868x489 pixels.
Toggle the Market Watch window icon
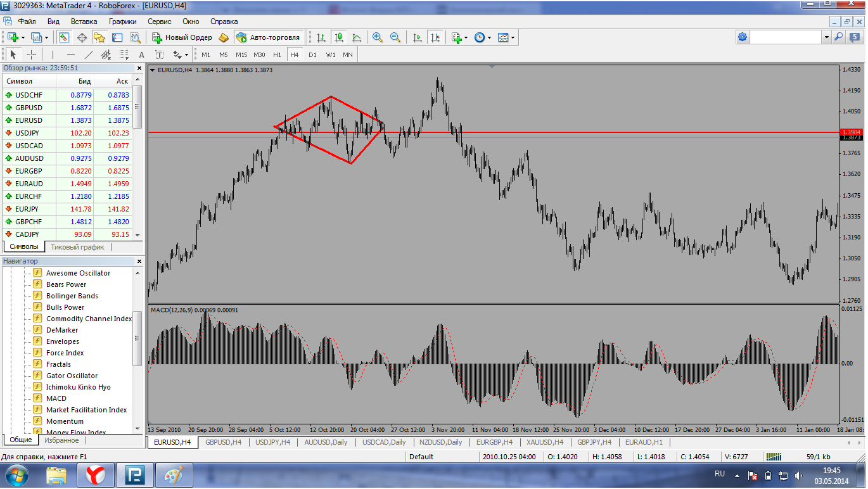click(64, 37)
